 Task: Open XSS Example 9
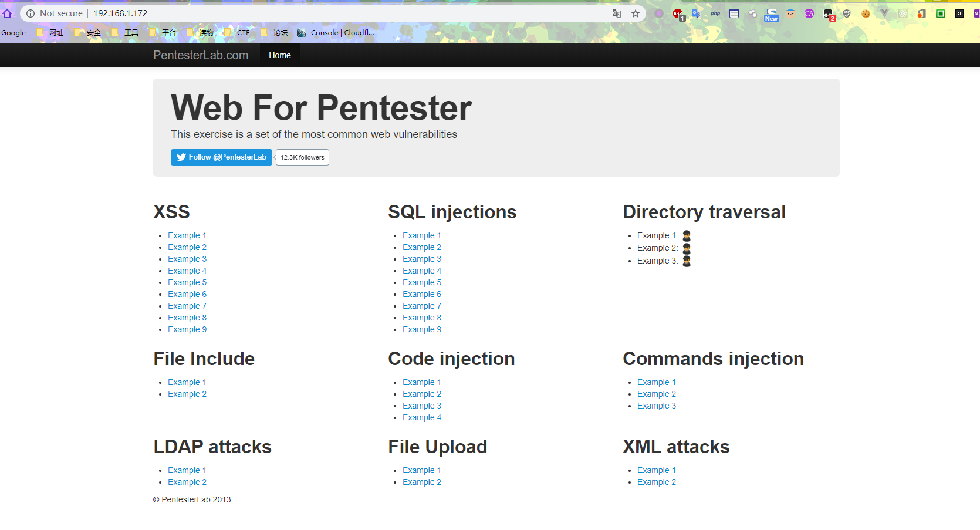[x=187, y=329]
